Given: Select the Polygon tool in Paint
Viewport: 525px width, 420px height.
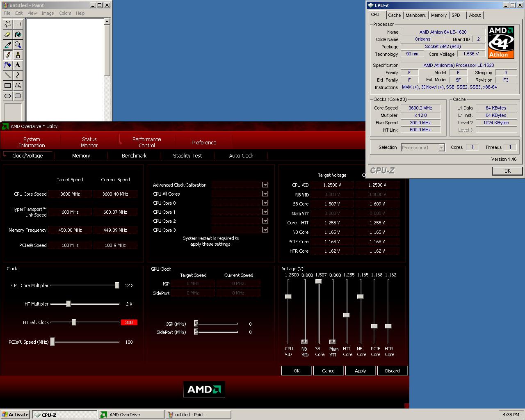Looking at the screenshot, I should coord(18,86).
